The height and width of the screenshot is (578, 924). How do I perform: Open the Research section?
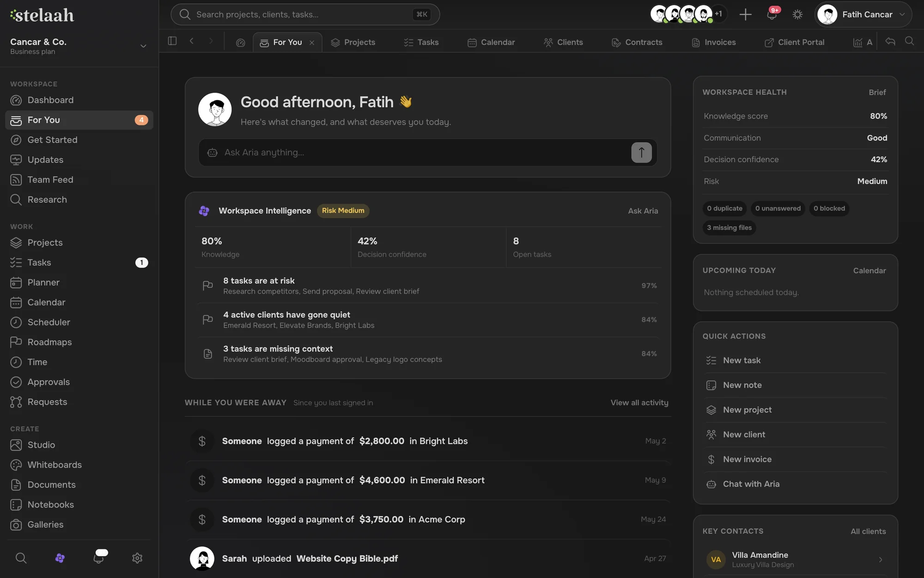pyautogui.click(x=79, y=199)
